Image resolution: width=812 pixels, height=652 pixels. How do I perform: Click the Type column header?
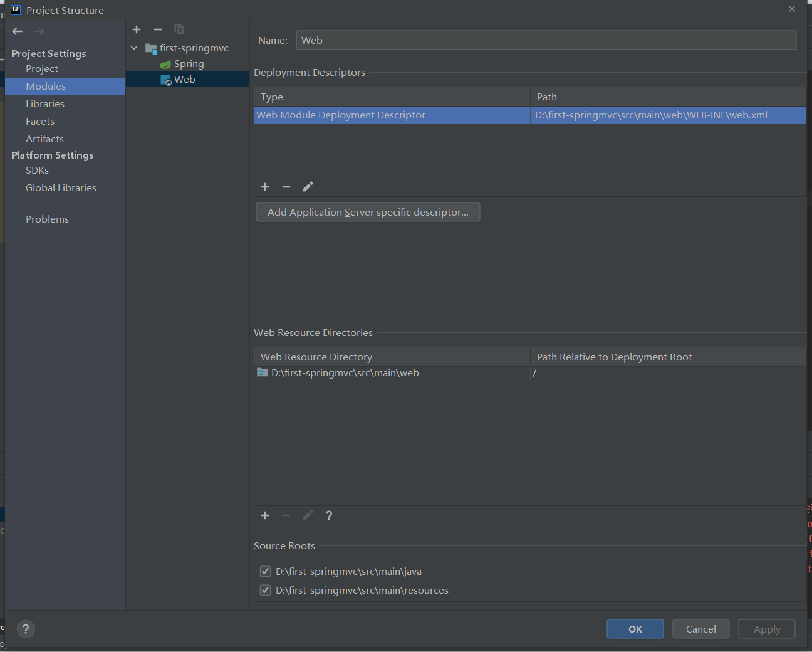click(x=392, y=97)
